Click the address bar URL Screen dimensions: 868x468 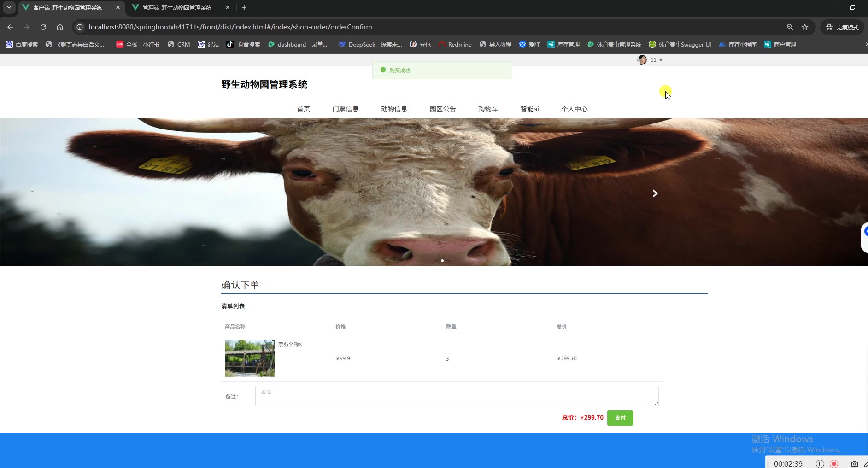click(x=230, y=27)
